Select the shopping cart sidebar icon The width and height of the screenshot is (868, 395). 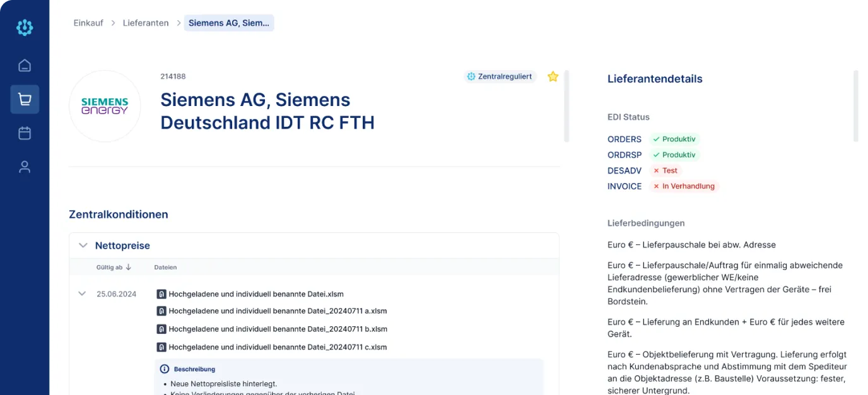tap(25, 99)
